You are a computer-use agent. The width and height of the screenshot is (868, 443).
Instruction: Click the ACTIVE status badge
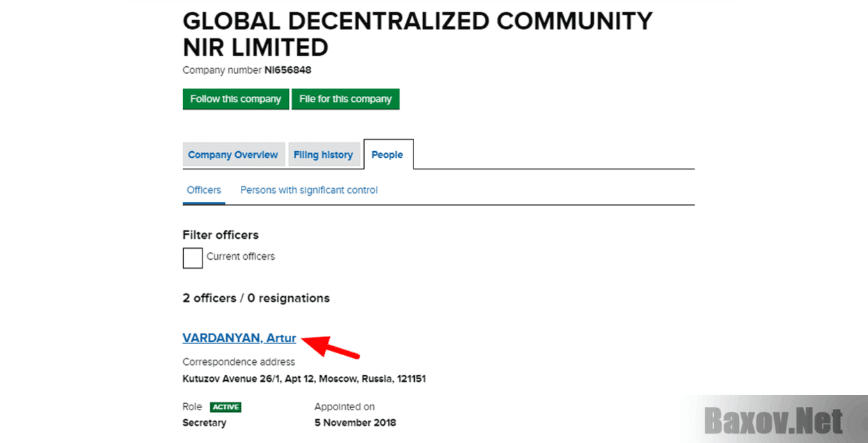[x=227, y=407]
